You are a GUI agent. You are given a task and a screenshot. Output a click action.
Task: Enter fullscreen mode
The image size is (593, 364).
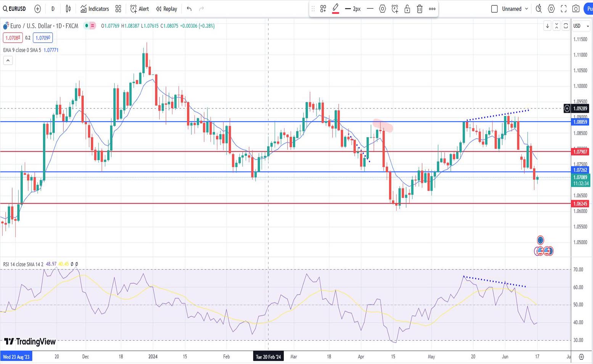pyautogui.click(x=564, y=9)
